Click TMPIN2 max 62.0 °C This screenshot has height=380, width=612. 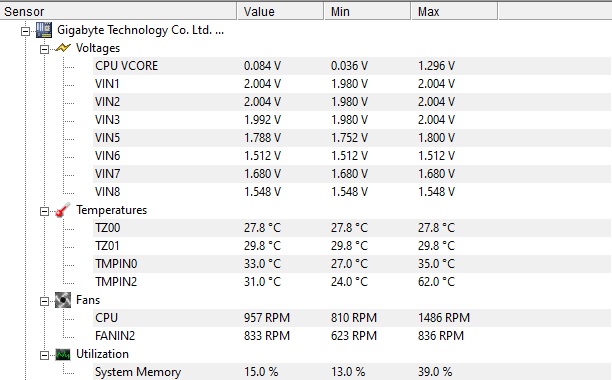point(436,282)
